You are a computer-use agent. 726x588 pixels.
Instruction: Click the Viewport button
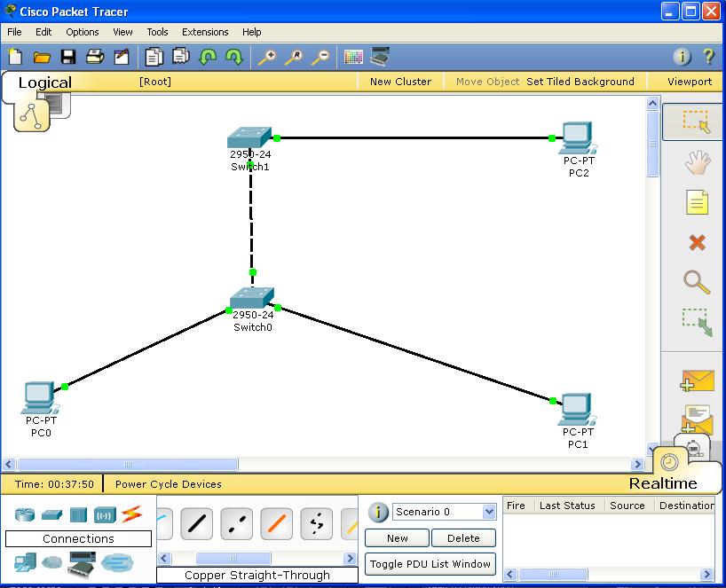(690, 82)
